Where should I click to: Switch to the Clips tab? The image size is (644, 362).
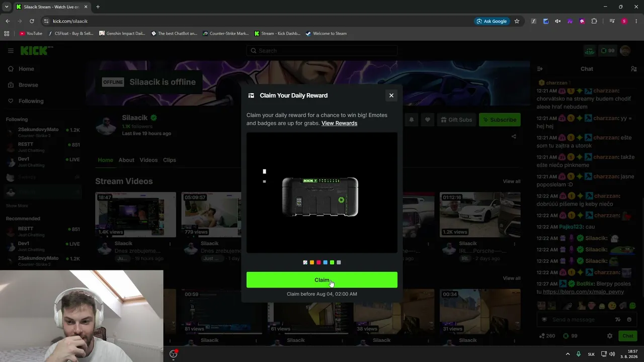click(x=170, y=160)
